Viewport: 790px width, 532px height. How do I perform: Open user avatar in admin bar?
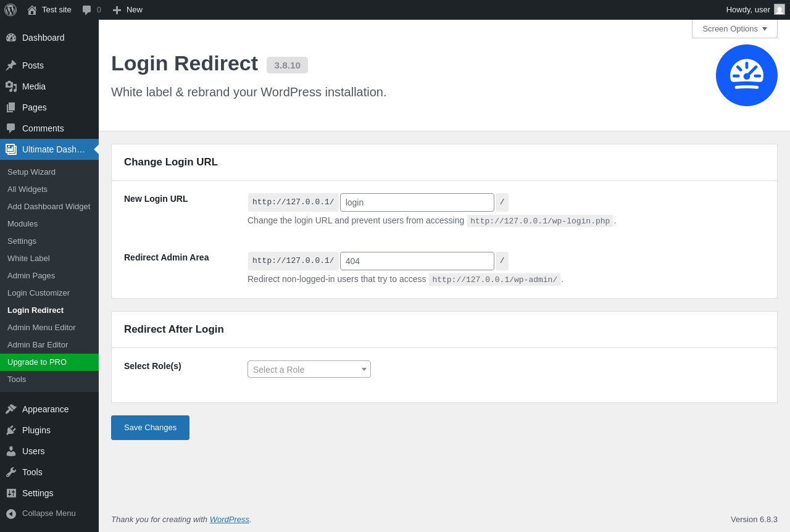click(x=780, y=9)
